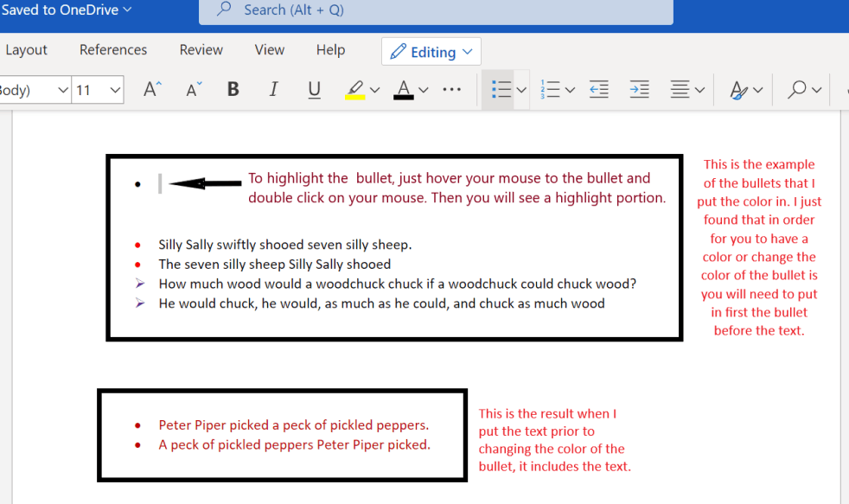Open more font options ellipsis

[451, 89]
